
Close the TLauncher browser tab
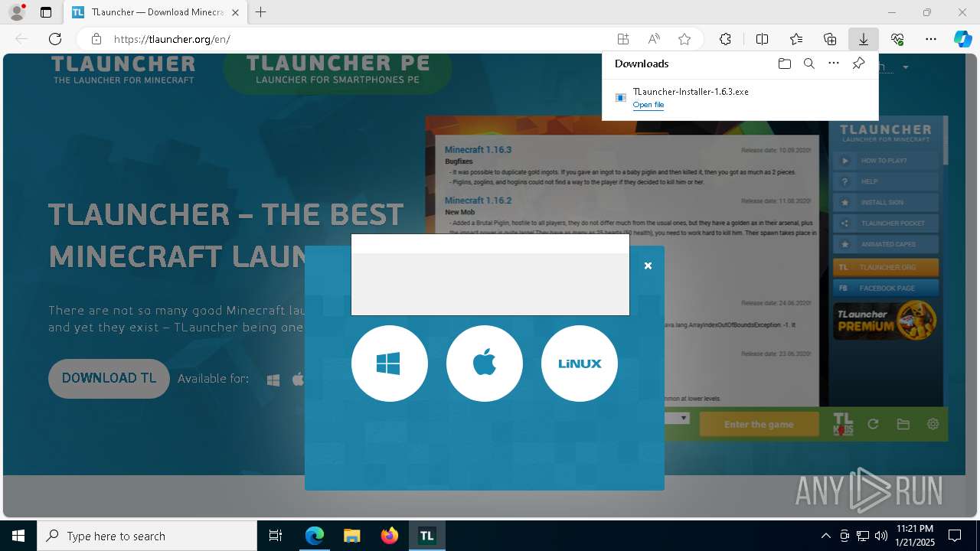tap(235, 12)
